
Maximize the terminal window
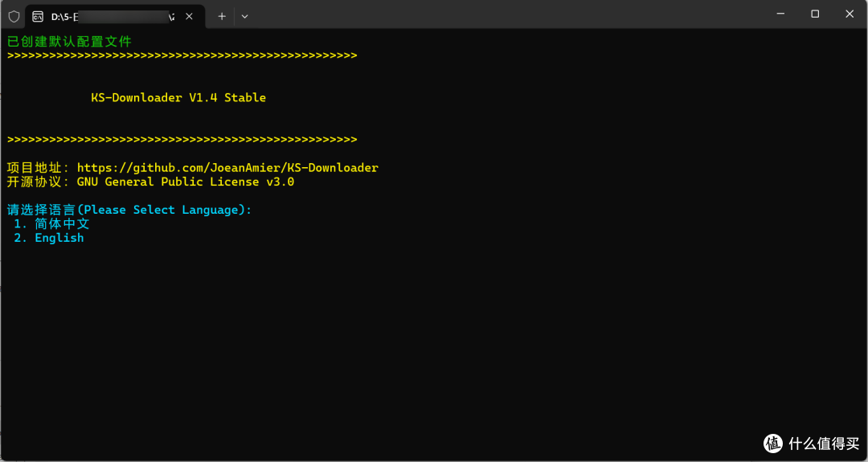point(815,14)
